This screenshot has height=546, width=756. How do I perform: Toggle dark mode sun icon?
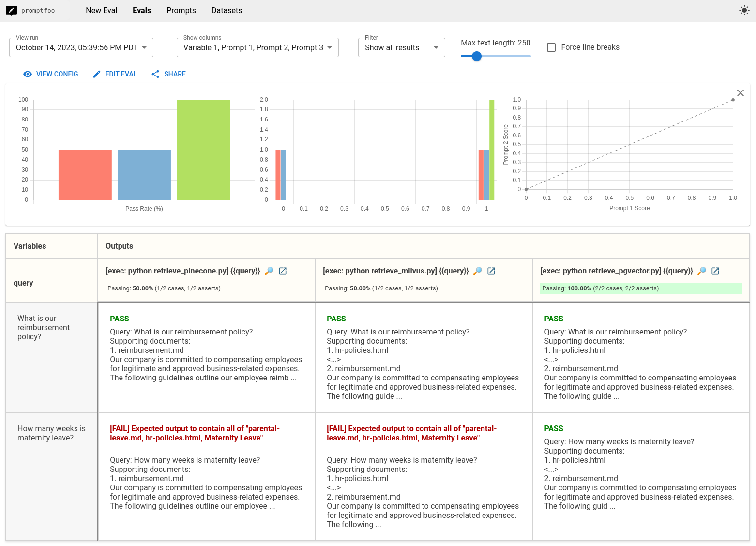[744, 10]
